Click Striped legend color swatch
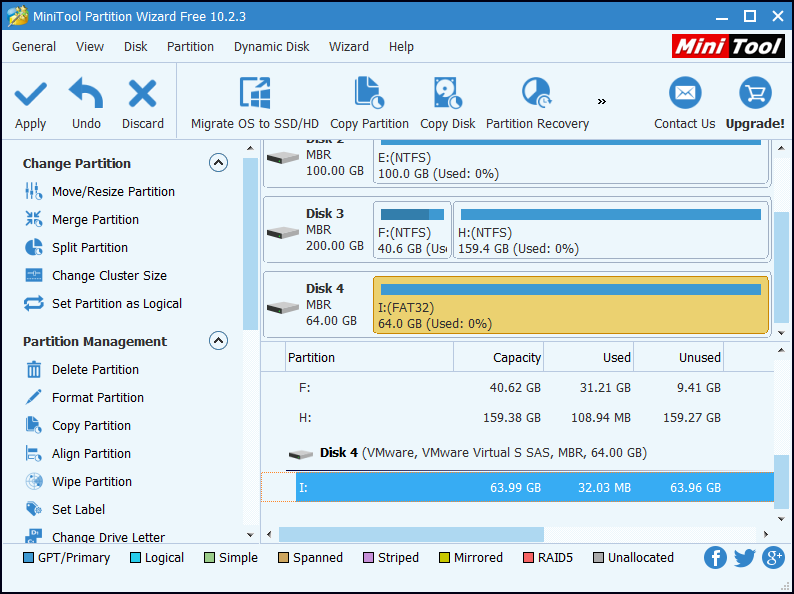Image resolution: width=794 pixels, height=594 pixels. pos(369,558)
